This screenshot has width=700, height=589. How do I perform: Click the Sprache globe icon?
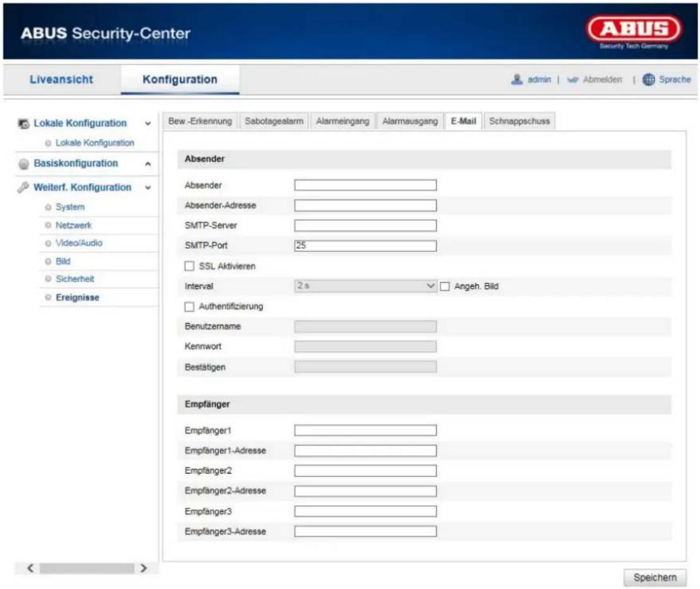click(x=648, y=80)
